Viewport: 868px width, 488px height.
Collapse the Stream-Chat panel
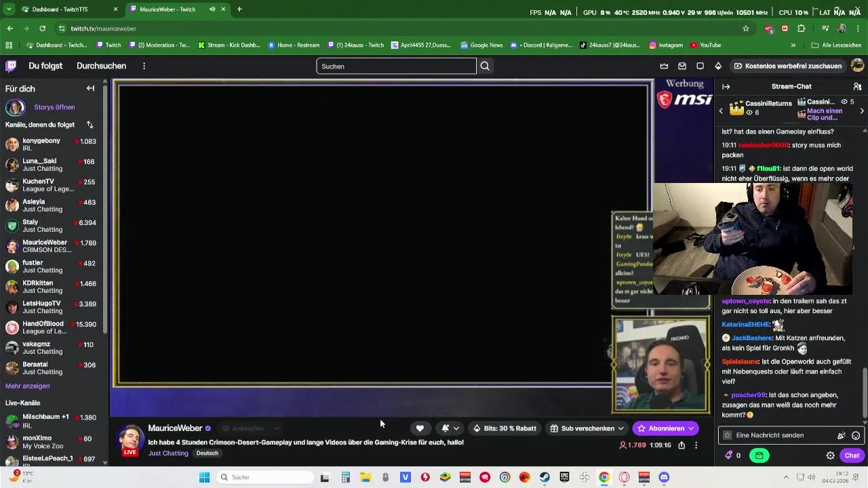tap(726, 87)
